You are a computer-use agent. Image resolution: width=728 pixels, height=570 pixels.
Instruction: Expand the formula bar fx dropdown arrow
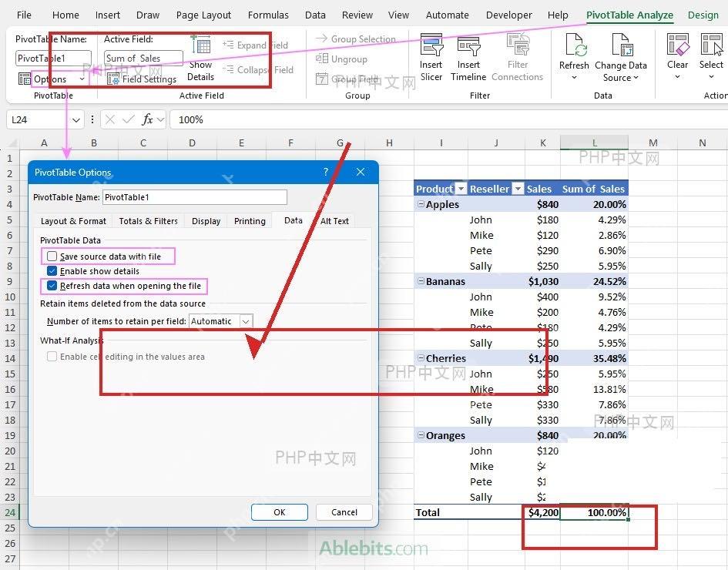[x=161, y=119]
